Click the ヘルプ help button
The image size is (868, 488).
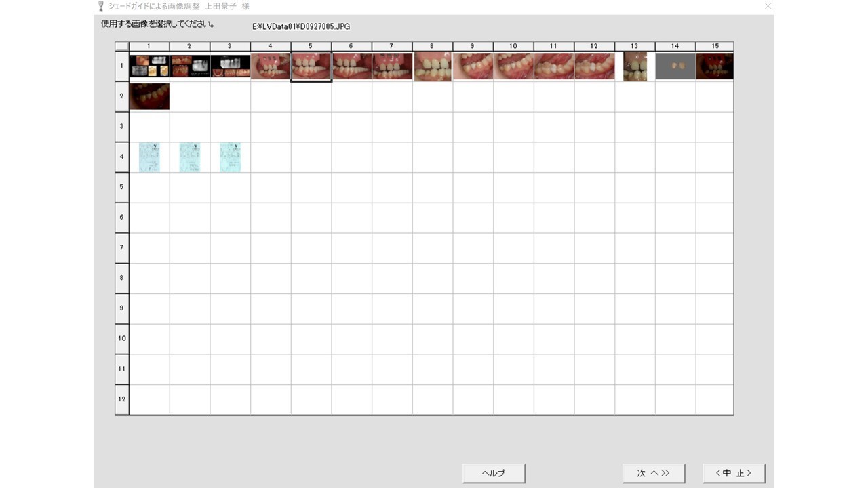(x=494, y=473)
